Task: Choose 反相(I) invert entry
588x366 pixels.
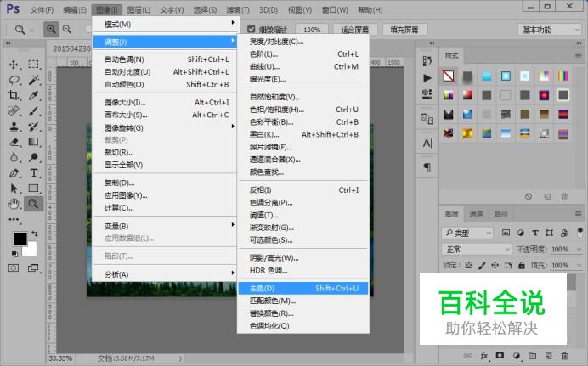Action: 303,190
